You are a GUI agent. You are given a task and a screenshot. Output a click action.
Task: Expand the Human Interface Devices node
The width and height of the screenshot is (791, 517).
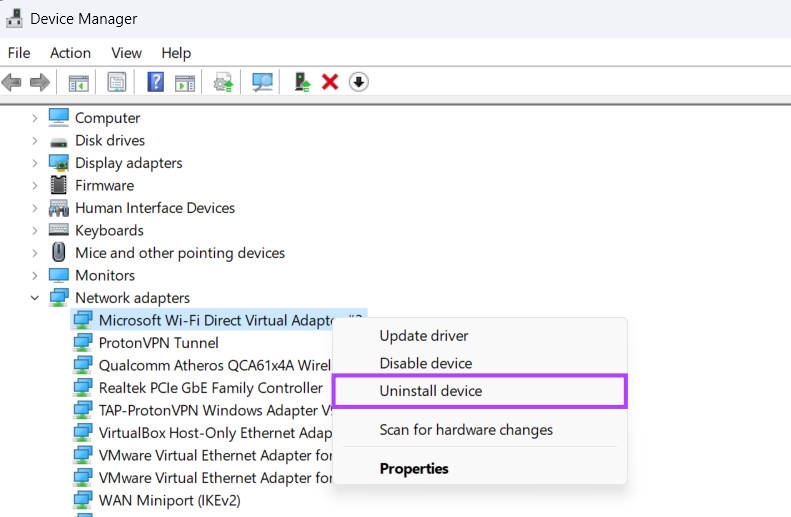[x=34, y=208]
